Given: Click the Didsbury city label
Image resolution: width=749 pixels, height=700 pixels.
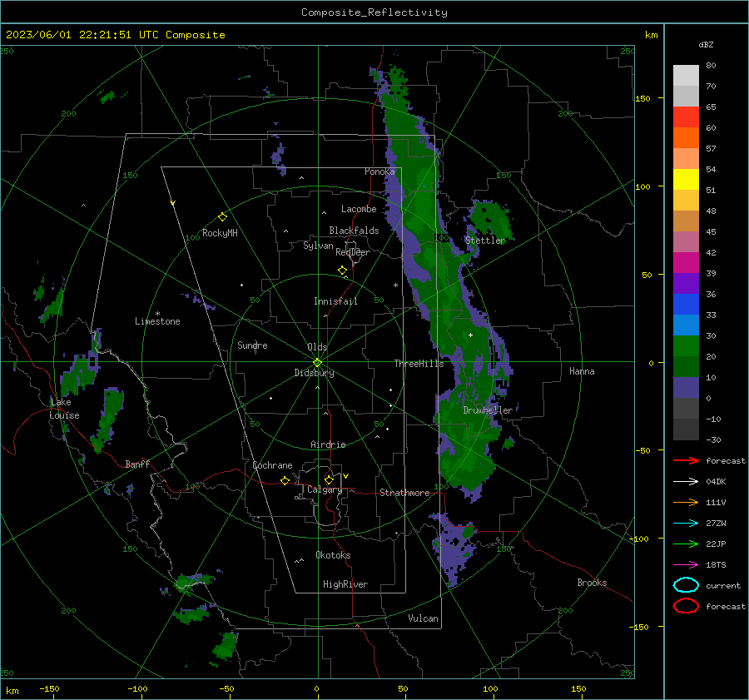Looking at the screenshot, I should click(314, 373).
